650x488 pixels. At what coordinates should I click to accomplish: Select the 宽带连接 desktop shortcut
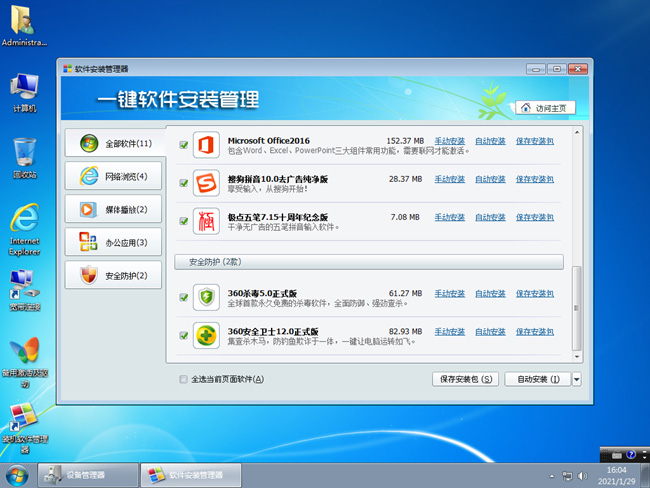(25, 290)
